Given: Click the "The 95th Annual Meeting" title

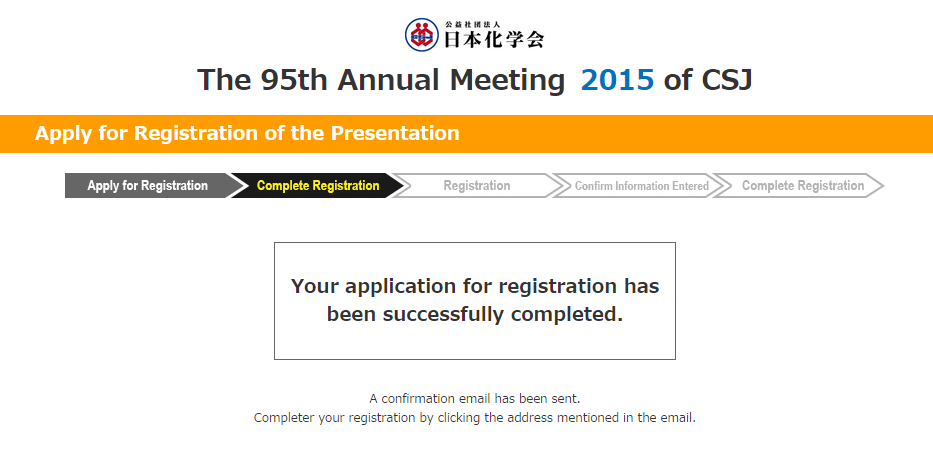Looking at the screenshot, I should tap(381, 80).
